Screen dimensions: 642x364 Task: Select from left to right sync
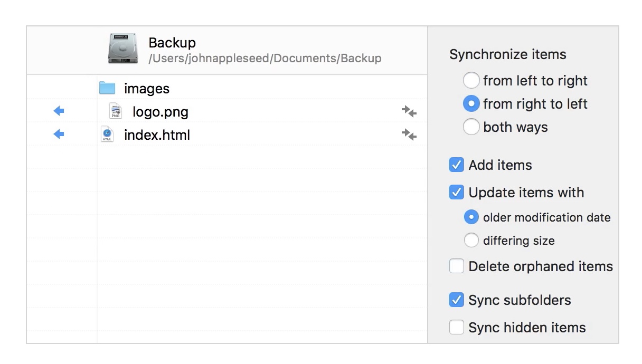click(x=471, y=81)
